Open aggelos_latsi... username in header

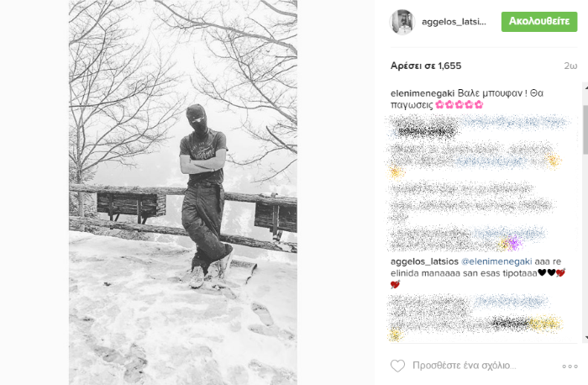[x=454, y=22]
